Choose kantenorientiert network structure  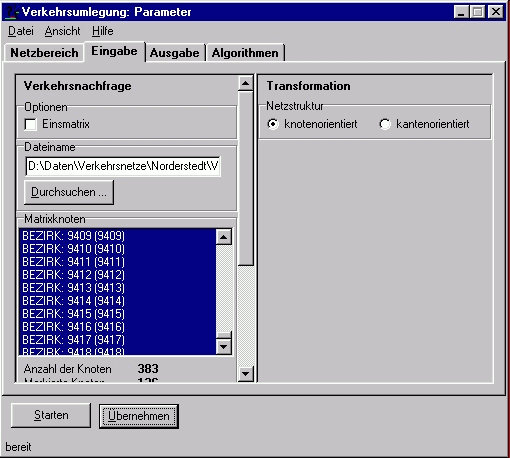pos(385,124)
